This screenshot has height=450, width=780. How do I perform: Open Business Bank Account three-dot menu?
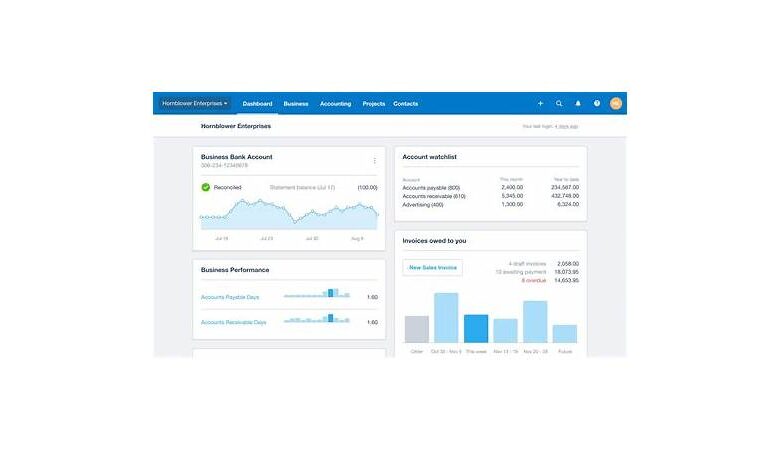(375, 160)
